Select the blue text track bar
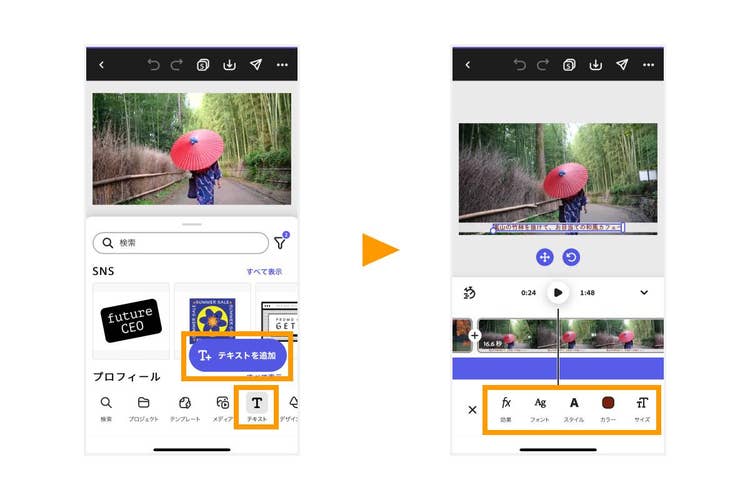Screen dimensions: 750x500 point(558,368)
